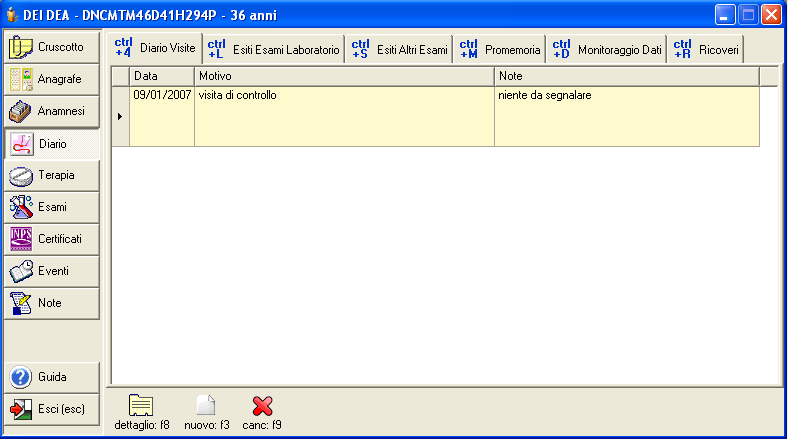Click the dettaglio folder icon
Screen dimensions: 788x439
(x=141, y=405)
